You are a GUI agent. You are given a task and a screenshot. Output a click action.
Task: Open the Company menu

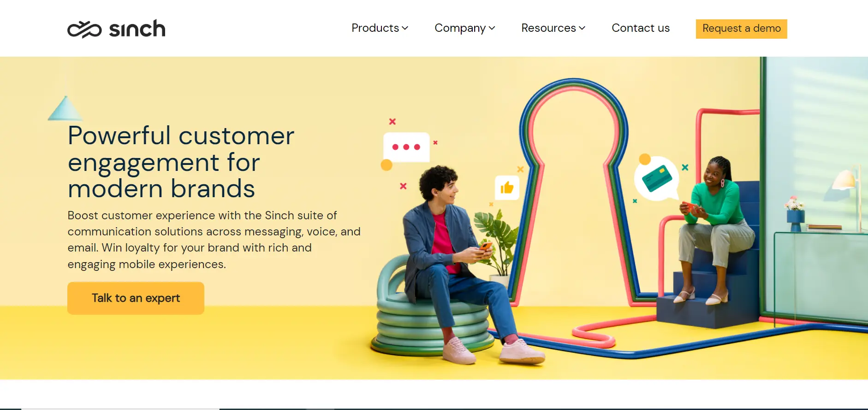pos(465,28)
